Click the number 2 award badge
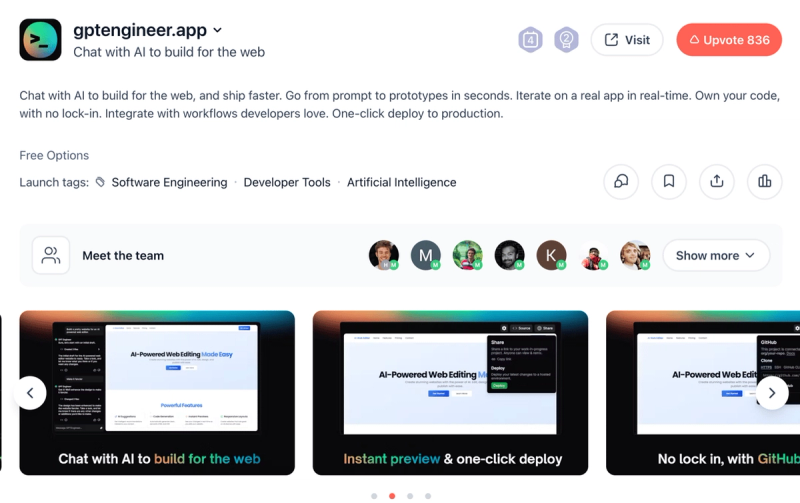The width and height of the screenshot is (800, 503). coord(566,40)
